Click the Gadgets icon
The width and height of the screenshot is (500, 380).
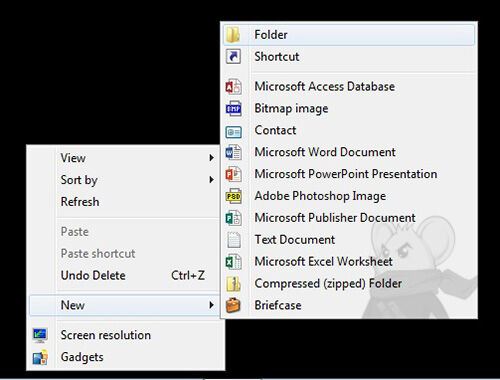pos(40,357)
